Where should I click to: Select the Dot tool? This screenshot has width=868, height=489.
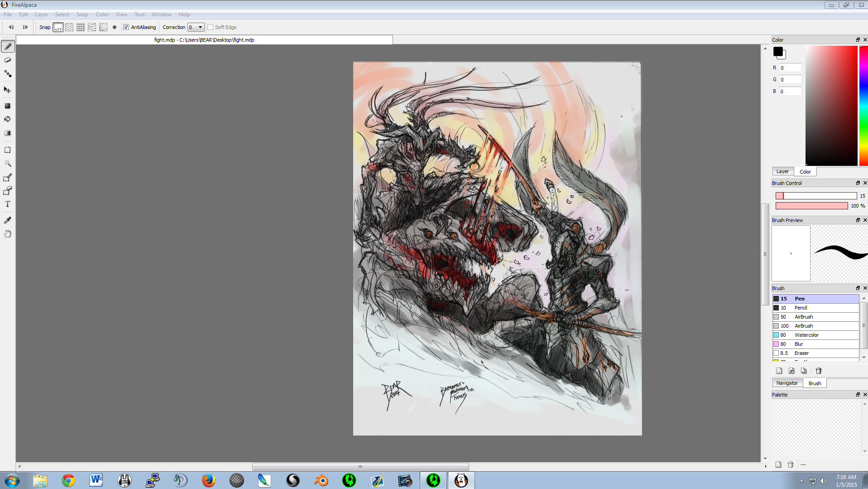(x=8, y=73)
